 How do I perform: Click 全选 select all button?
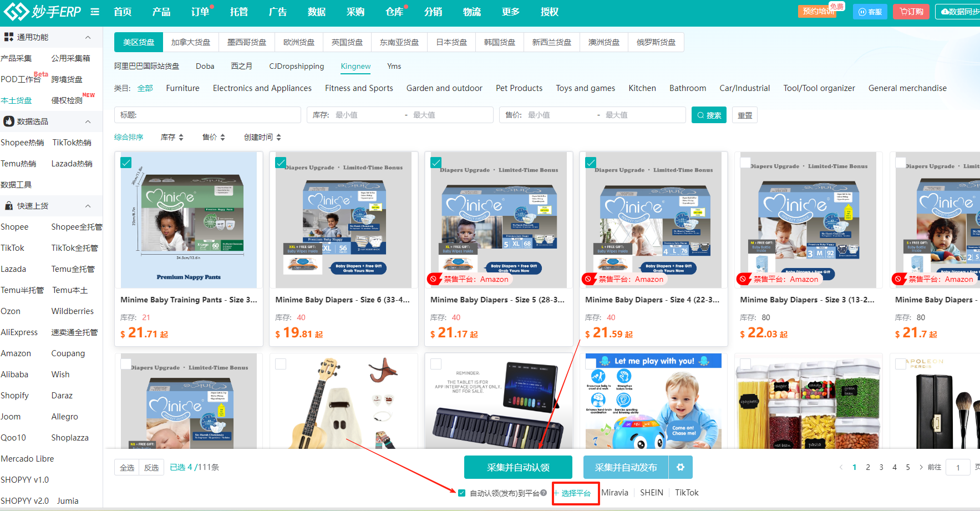coord(127,467)
